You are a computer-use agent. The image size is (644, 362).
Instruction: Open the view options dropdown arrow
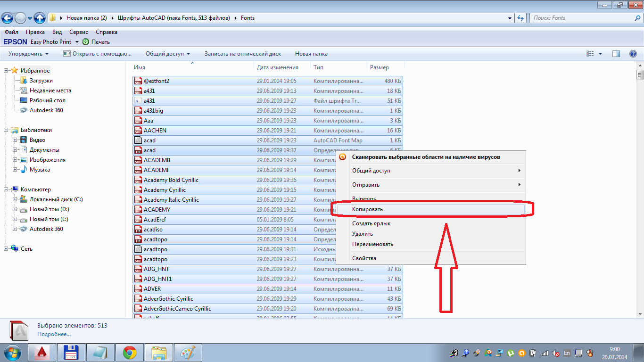[600, 54]
